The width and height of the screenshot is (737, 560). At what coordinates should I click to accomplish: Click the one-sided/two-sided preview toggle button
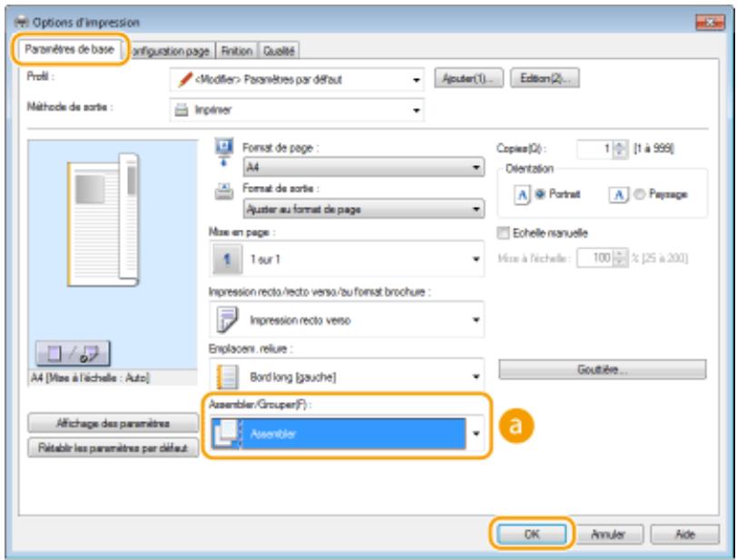point(74,353)
